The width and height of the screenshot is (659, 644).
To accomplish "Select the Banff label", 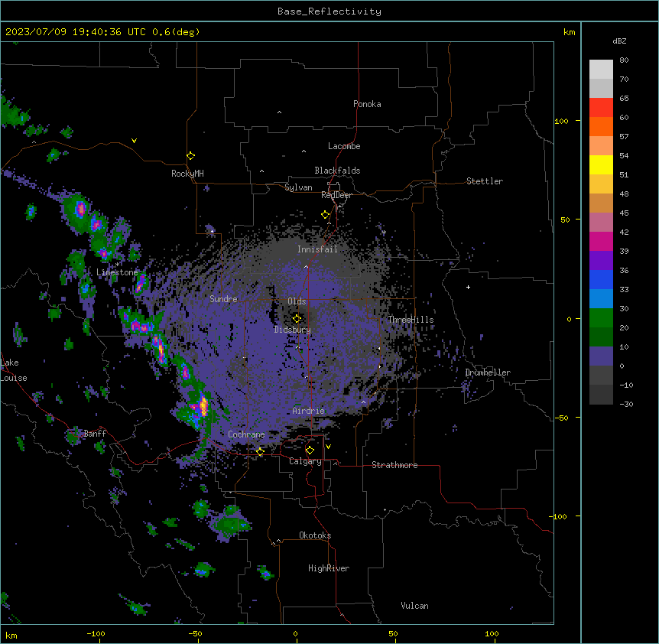I will pyautogui.click(x=95, y=434).
